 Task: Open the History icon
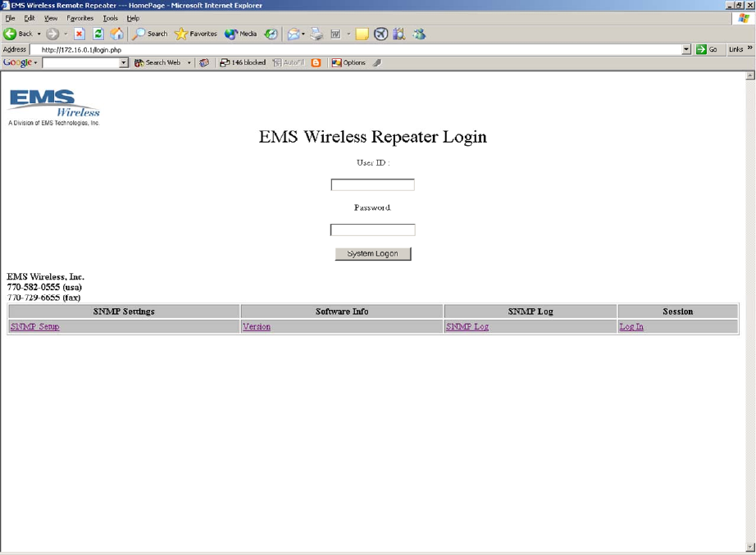coord(271,34)
